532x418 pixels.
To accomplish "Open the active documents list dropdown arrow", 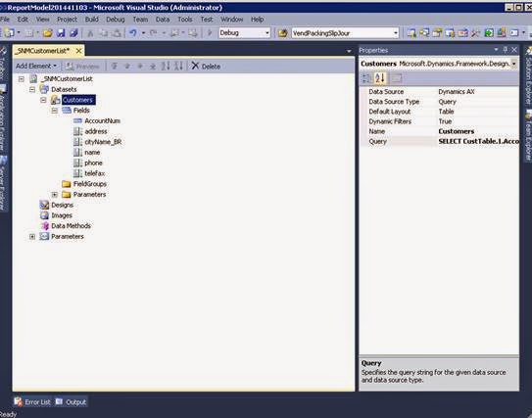I will pyautogui.click(x=349, y=51).
